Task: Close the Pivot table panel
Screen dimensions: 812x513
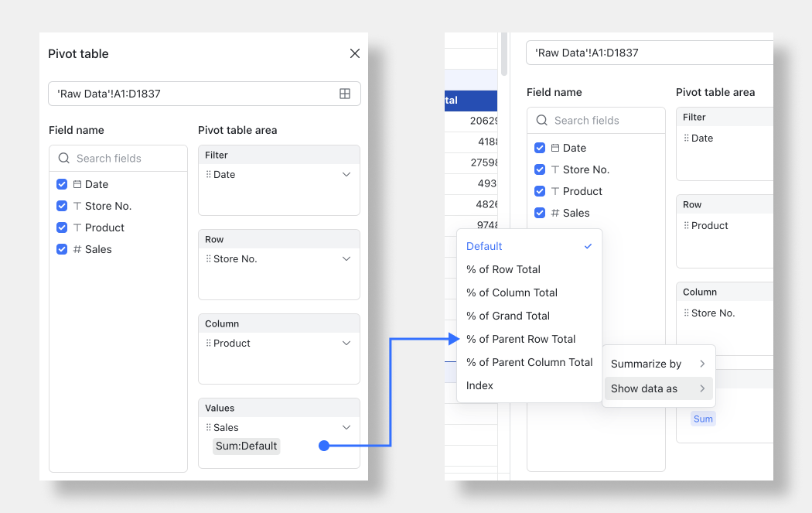Action: 355,53
